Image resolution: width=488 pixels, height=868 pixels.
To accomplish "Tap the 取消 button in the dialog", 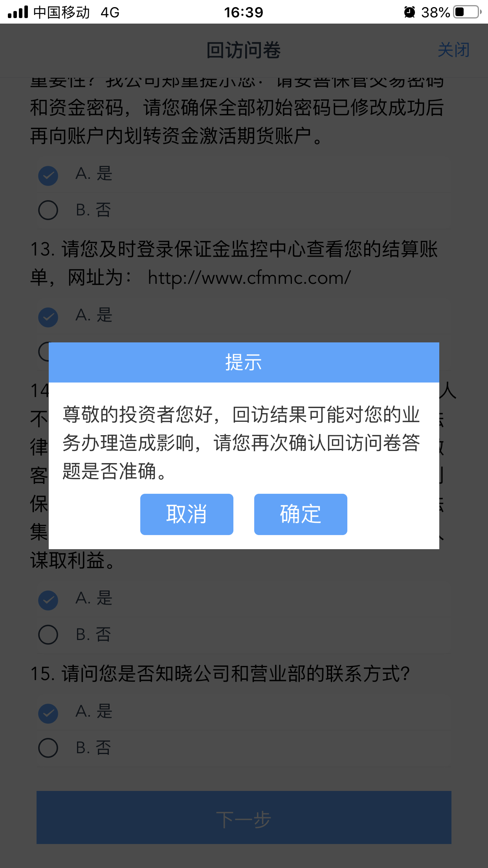I will [x=187, y=514].
